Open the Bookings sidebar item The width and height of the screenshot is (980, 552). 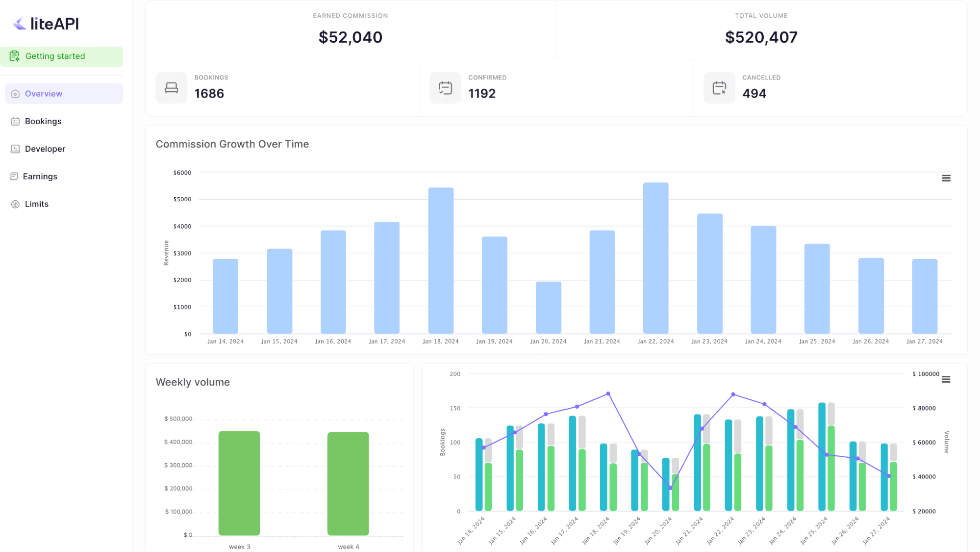pyautogui.click(x=43, y=121)
